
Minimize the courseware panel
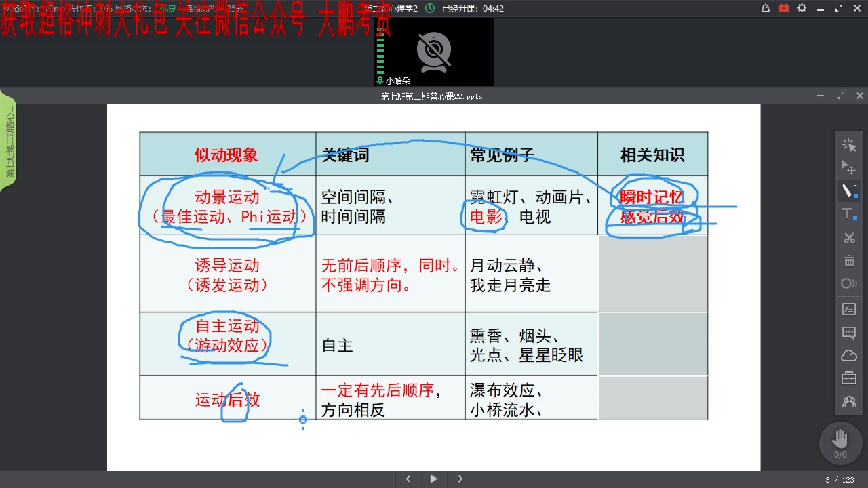point(821,96)
